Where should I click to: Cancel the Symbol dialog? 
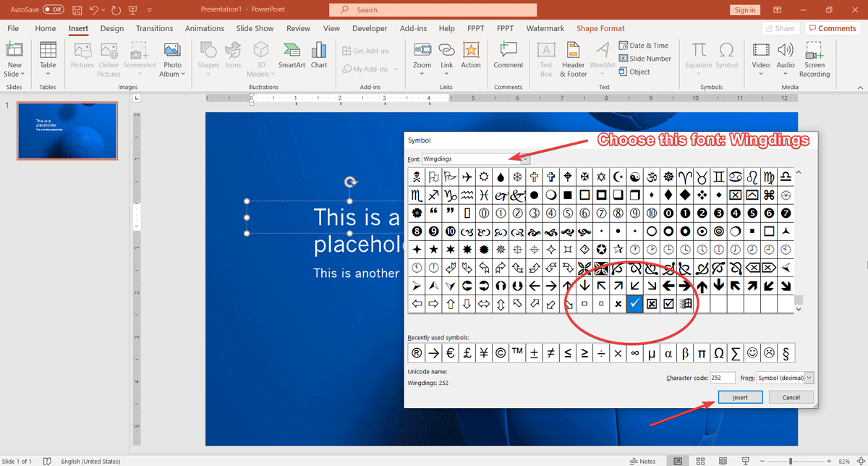tap(791, 397)
